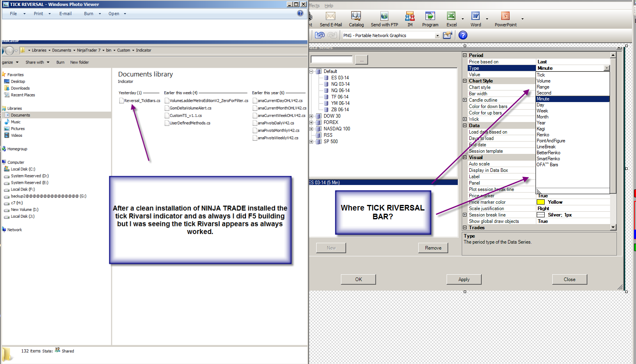Open the Burn menu in Photo Viewer
The image size is (636, 364).
pos(89,14)
